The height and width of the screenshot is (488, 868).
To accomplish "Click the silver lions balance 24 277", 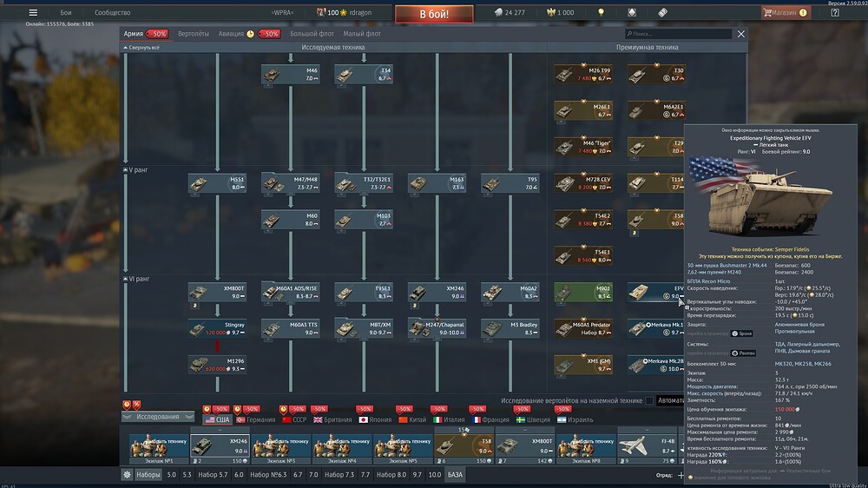I will coord(510,12).
